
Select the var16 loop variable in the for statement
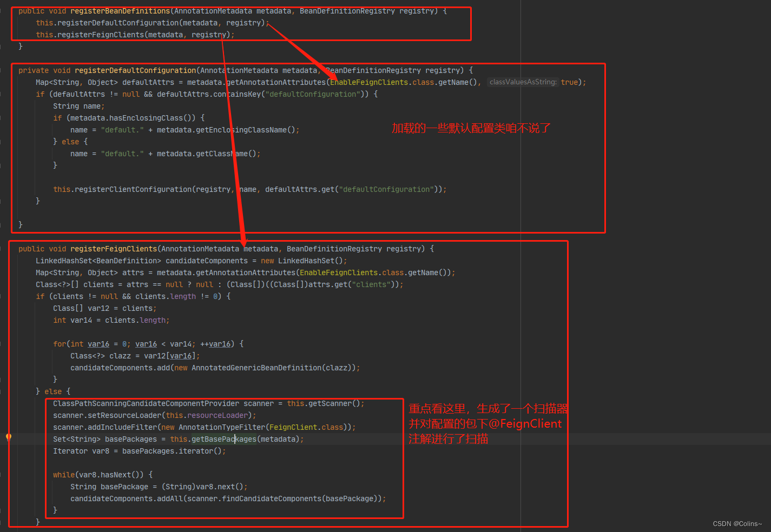pyautogui.click(x=98, y=343)
